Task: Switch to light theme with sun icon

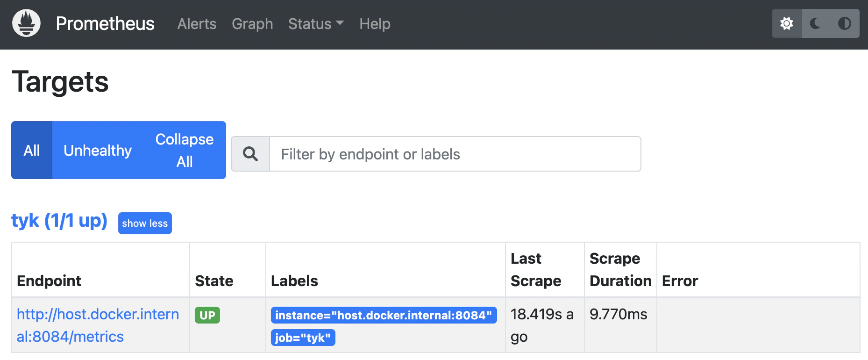Action: pos(787,23)
